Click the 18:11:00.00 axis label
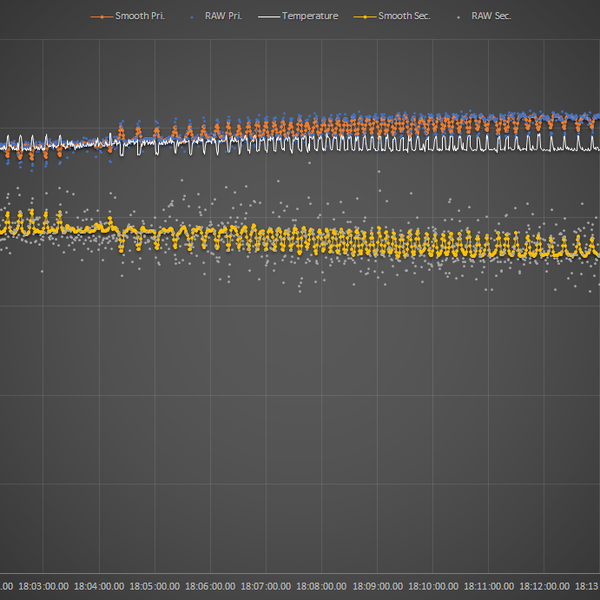This screenshot has width=600, height=600. (x=489, y=586)
